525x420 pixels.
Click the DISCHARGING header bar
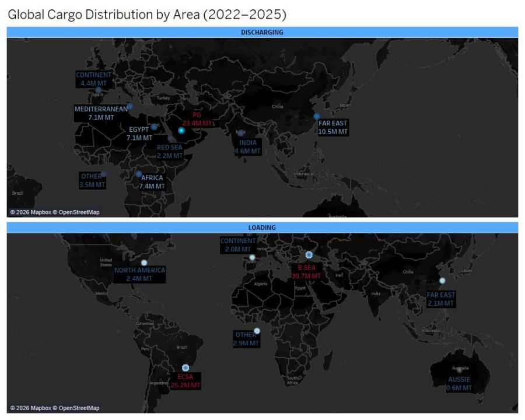(x=262, y=33)
